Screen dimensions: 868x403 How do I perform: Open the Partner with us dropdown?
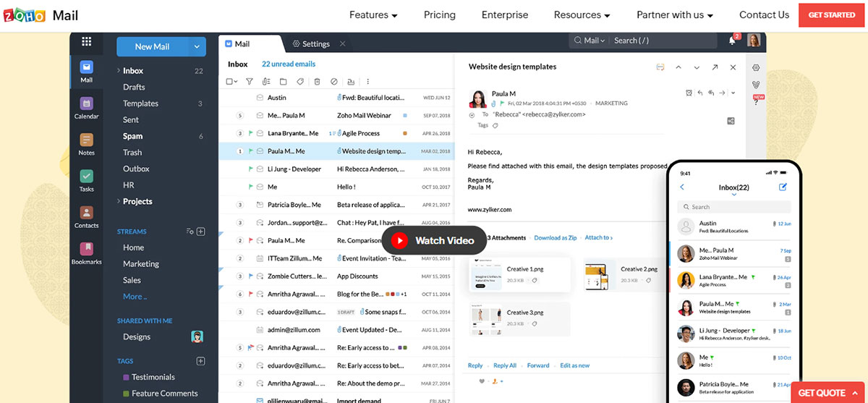[x=675, y=14]
